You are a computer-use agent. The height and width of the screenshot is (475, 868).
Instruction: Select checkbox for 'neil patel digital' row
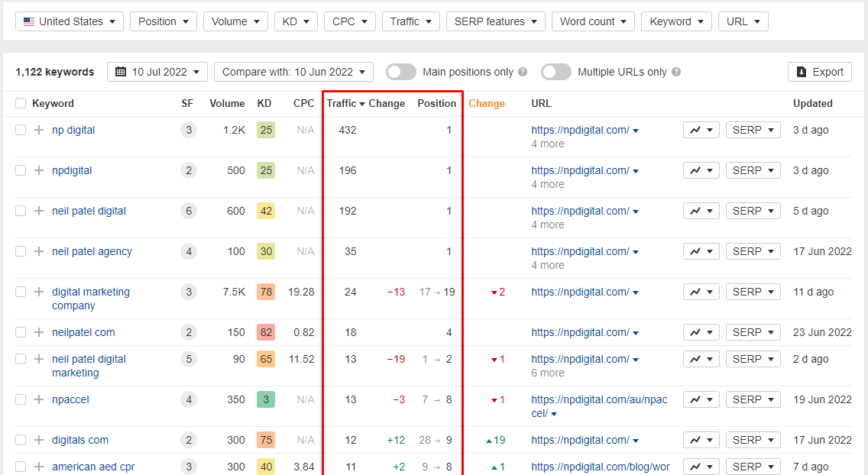click(x=21, y=211)
